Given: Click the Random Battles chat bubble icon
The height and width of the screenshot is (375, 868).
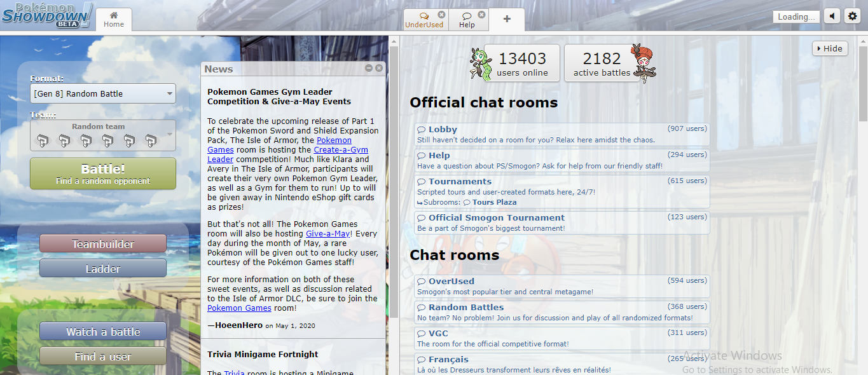Looking at the screenshot, I should point(422,308).
